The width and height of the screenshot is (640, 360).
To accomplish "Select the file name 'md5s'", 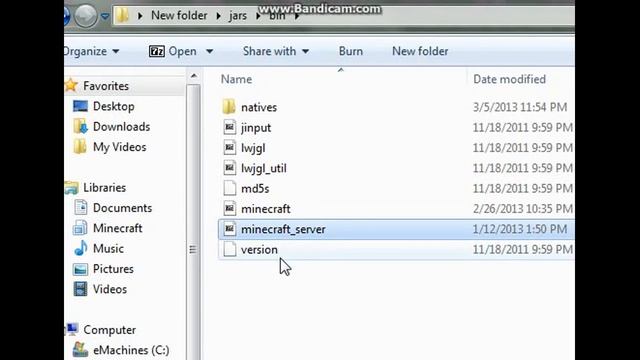I will (x=255, y=189).
